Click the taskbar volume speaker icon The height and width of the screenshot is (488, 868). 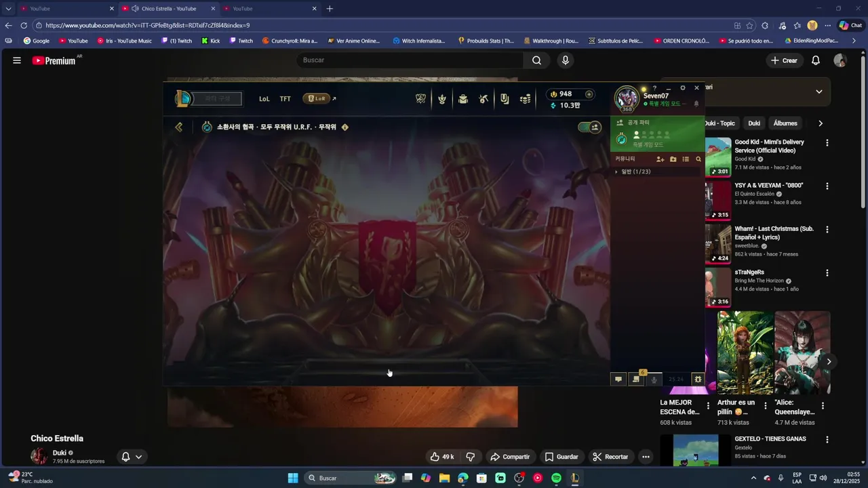point(824,478)
